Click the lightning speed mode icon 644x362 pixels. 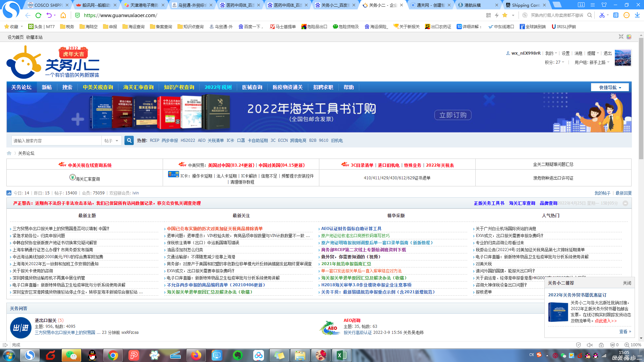497,15
